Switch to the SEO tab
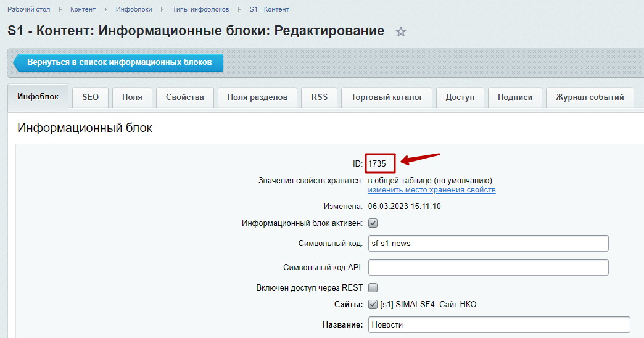 coord(90,97)
